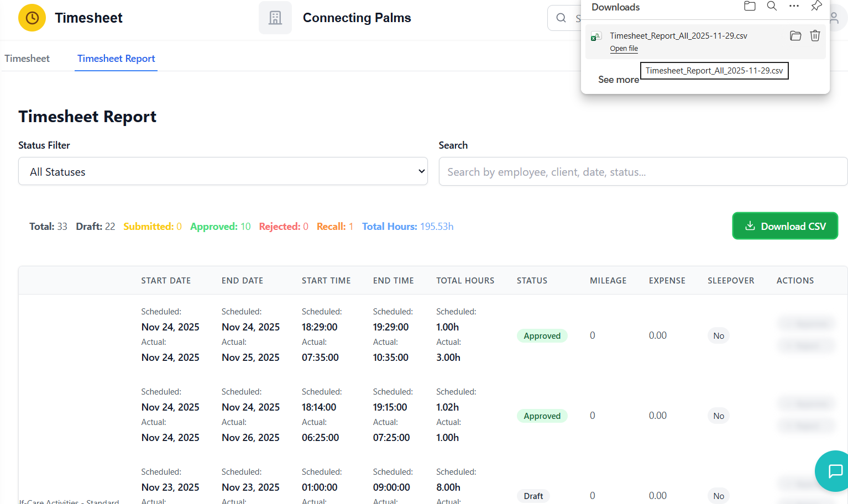Expand the All Statuses dropdown
This screenshot has height=504, width=848.
pos(223,171)
